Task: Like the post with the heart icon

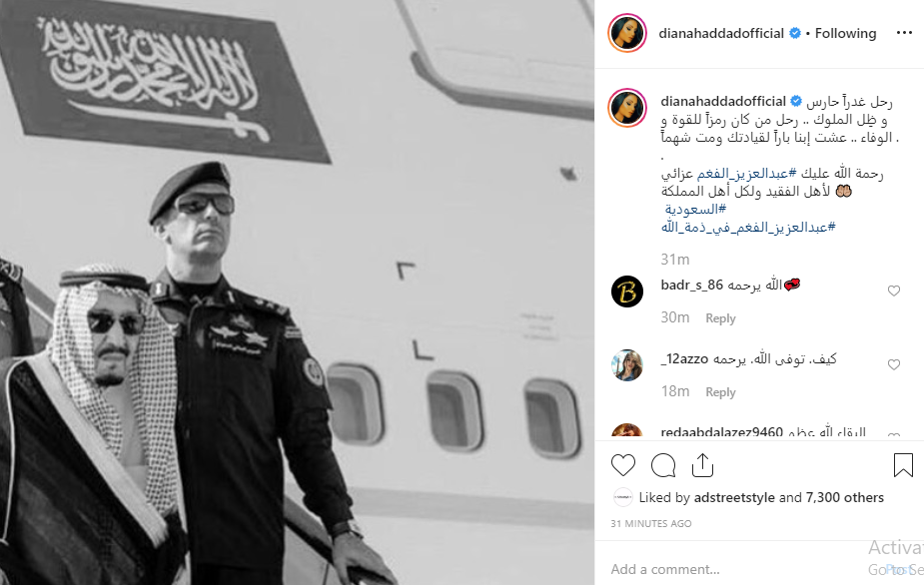Action: (x=623, y=465)
